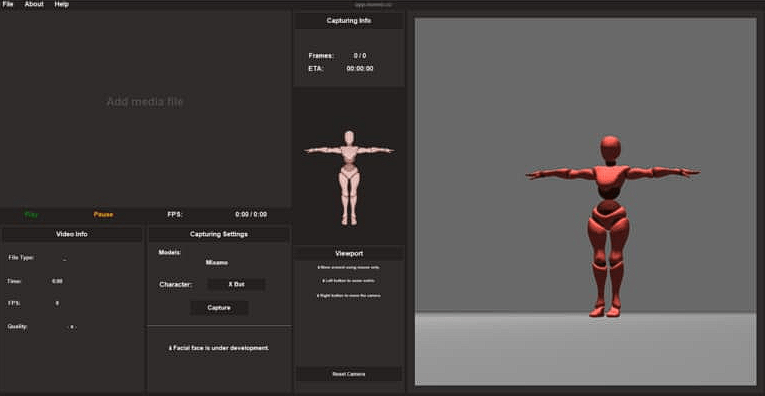Click the red X Bot model in viewport
Screen dimensions: 765x396
612,227
